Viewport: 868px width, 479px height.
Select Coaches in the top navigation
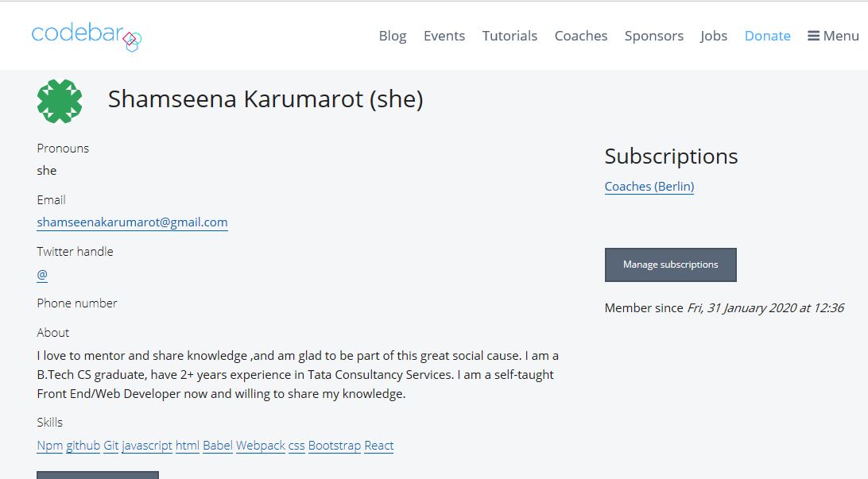(581, 36)
